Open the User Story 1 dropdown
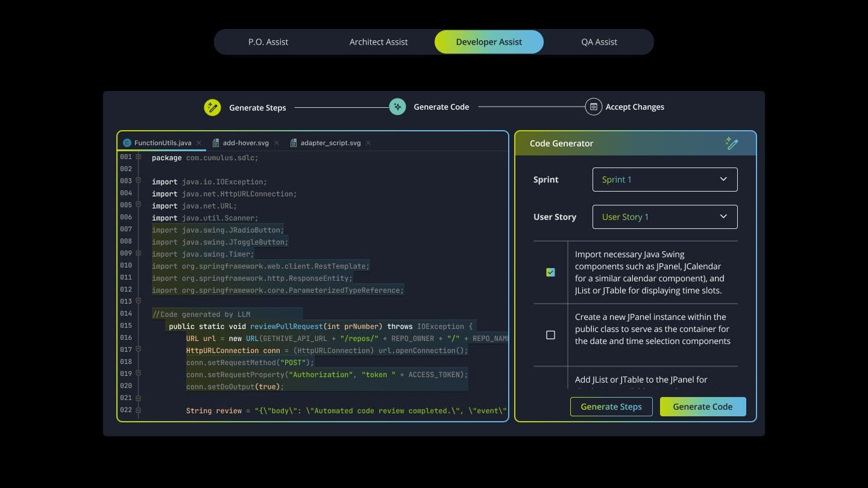868x488 pixels. [x=665, y=217]
